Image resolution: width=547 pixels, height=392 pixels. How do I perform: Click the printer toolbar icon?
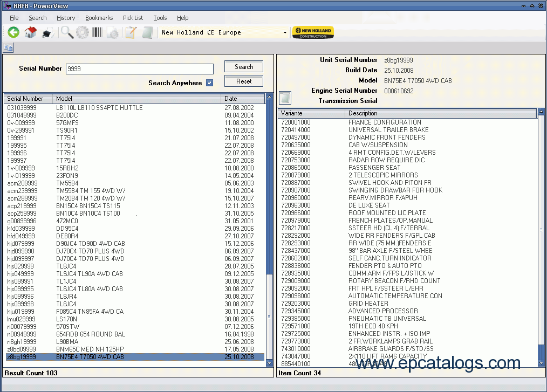(x=47, y=33)
